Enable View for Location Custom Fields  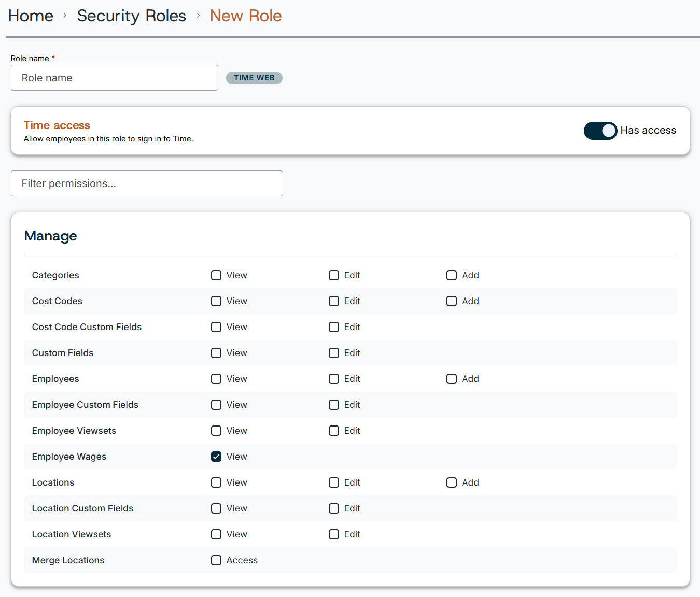coord(216,508)
